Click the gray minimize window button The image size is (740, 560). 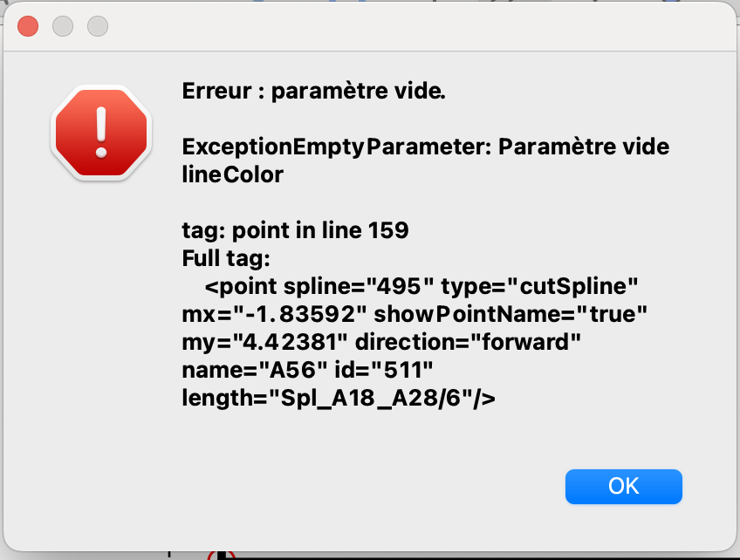[x=63, y=26]
